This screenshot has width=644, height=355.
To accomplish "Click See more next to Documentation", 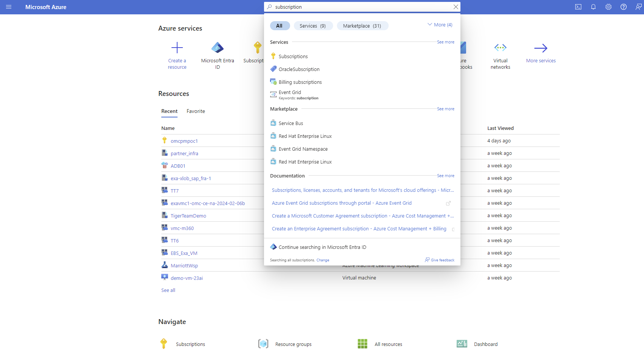I will (446, 176).
